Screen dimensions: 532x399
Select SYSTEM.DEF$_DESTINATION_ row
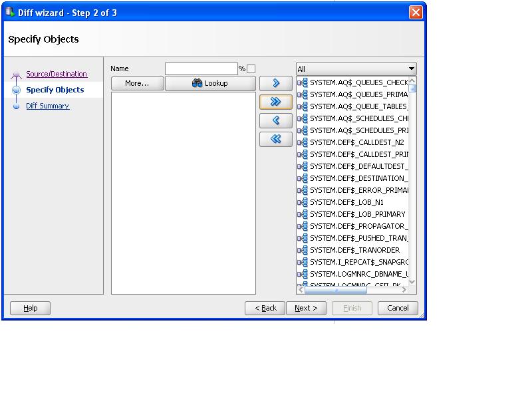[353, 178]
